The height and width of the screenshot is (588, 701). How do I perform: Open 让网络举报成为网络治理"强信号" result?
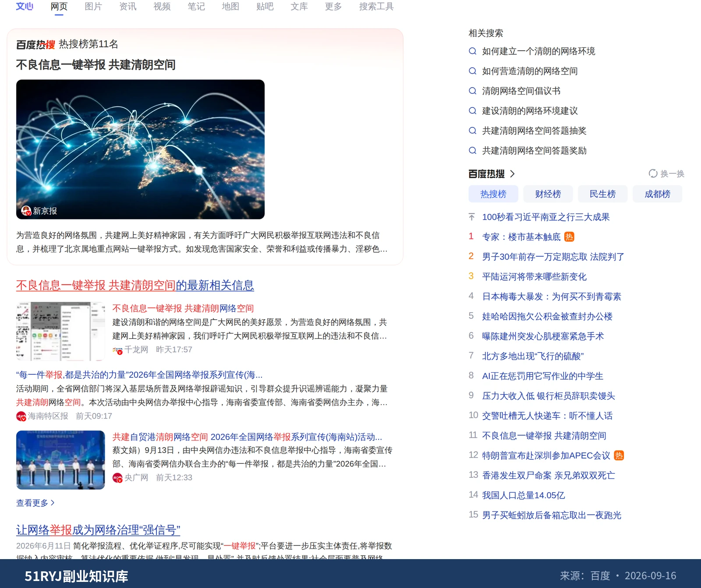click(x=98, y=530)
